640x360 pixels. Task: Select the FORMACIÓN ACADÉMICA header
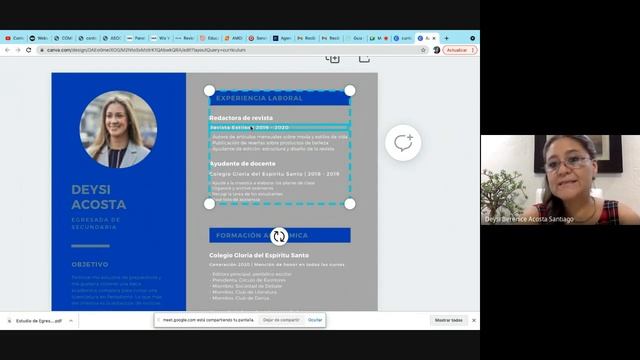280,236
